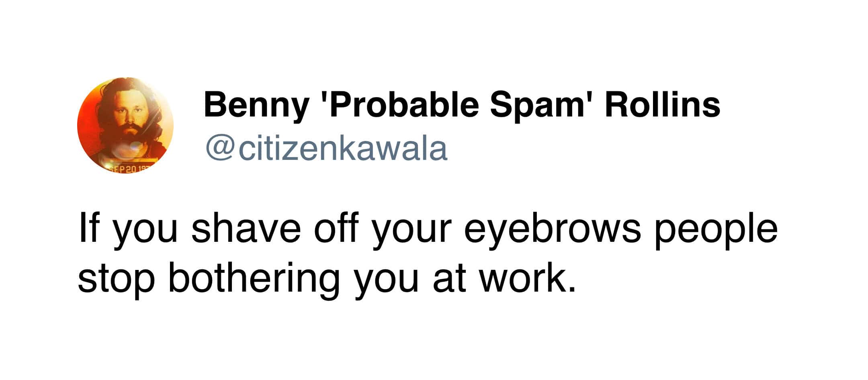Click the word "your" in the tweet
This screenshot has height=380, width=868.
coord(410,230)
